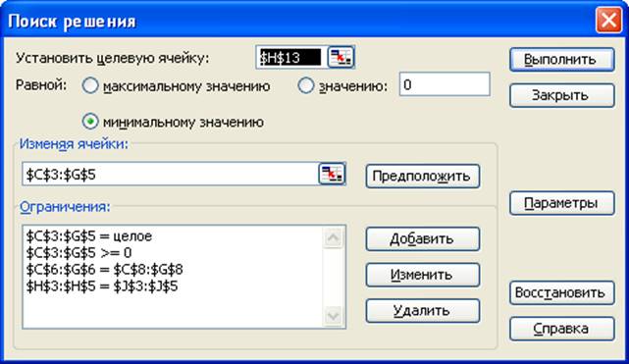
Task: Click the Восстановить reset button
Action: [561, 293]
